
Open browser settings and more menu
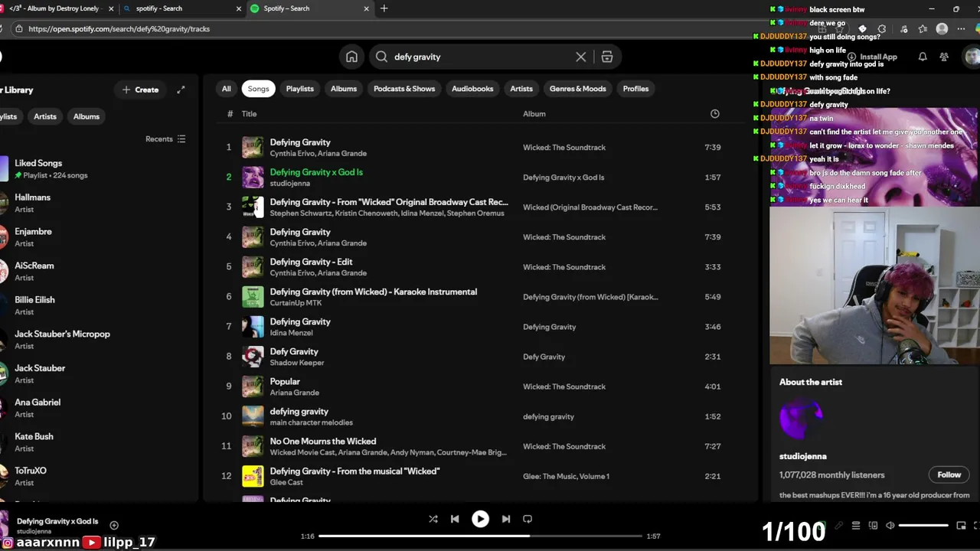point(962,29)
